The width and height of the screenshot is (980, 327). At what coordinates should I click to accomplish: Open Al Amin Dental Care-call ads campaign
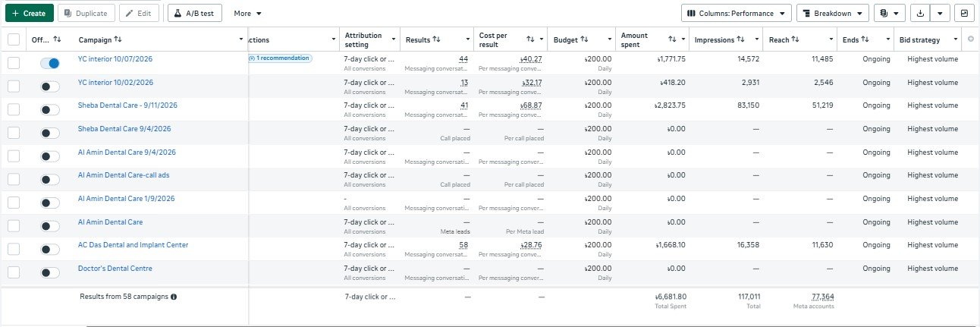[124, 175]
